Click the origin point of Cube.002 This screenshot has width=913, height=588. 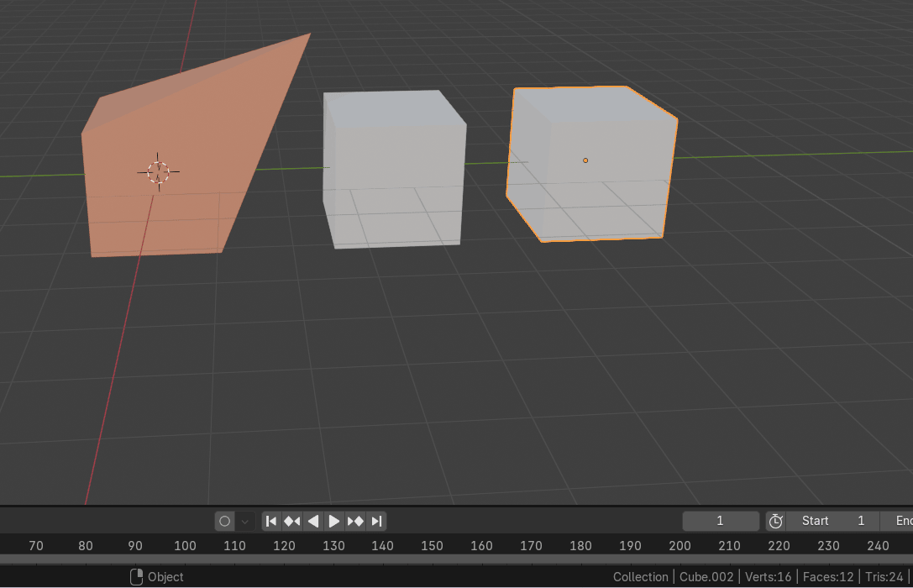(585, 160)
